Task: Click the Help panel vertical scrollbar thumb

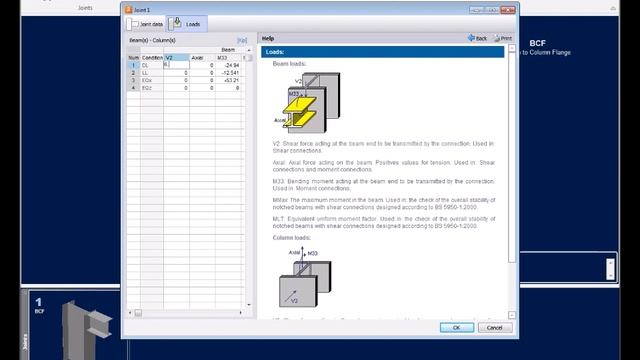Action: click(512, 157)
